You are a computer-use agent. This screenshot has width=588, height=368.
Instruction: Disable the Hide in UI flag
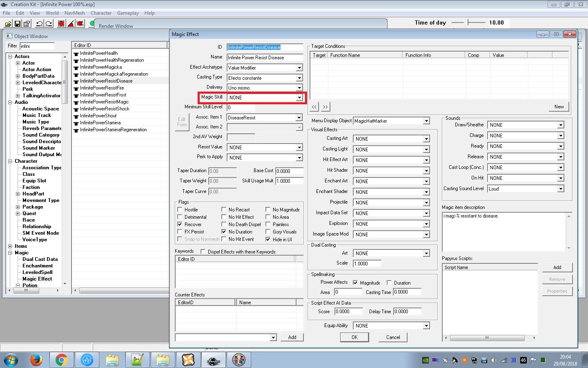click(268, 239)
